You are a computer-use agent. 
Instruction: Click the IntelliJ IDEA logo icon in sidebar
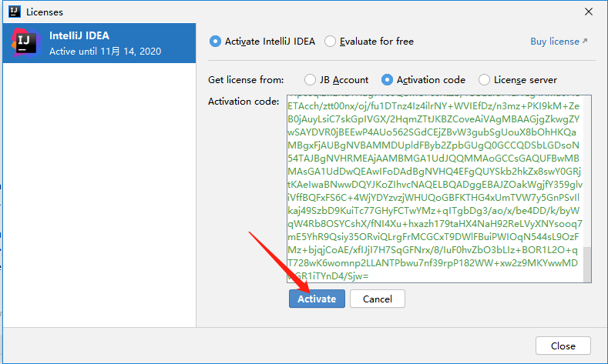[25, 43]
